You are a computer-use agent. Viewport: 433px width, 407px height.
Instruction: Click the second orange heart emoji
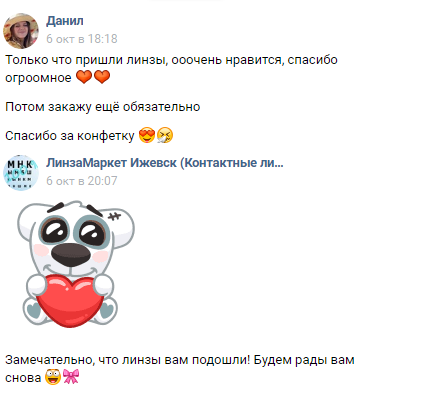(102, 77)
